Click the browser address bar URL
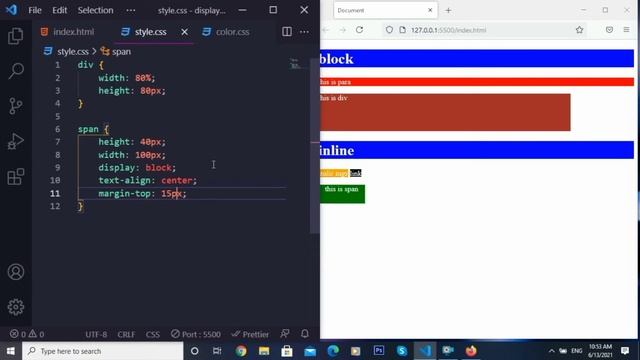 pos(448,30)
